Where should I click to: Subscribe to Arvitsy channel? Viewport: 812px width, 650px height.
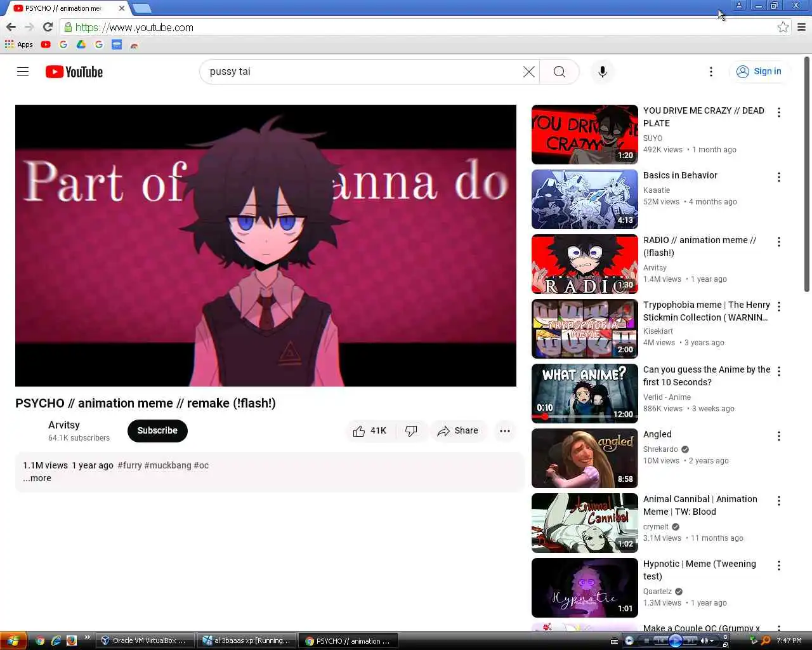pyautogui.click(x=157, y=430)
